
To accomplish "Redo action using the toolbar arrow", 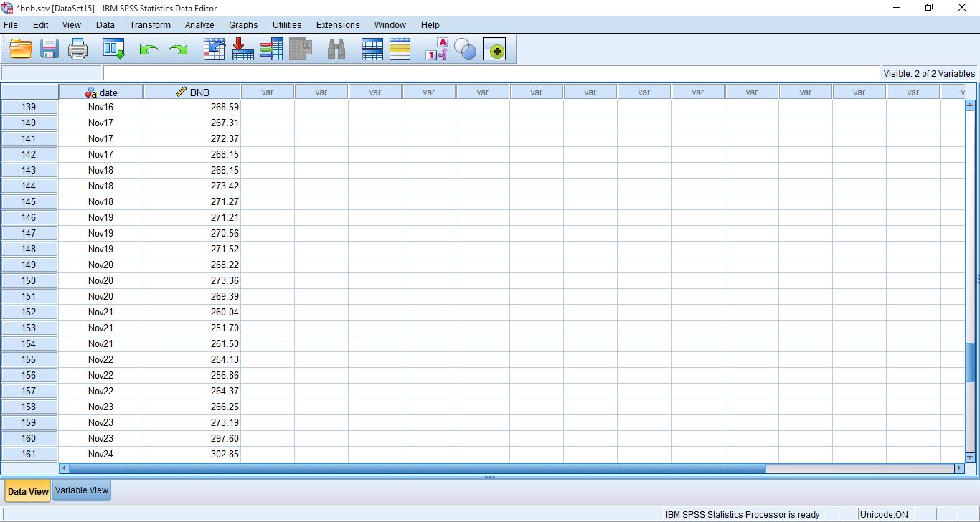I will (x=177, y=50).
